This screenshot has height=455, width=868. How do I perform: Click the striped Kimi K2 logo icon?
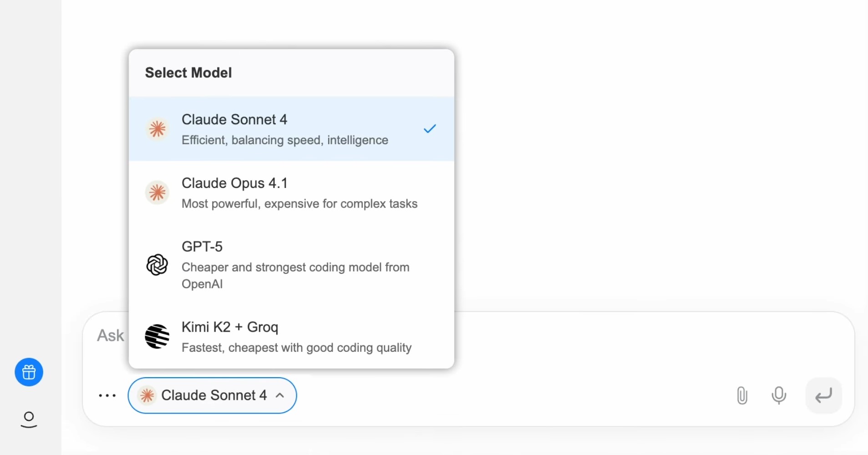(157, 337)
